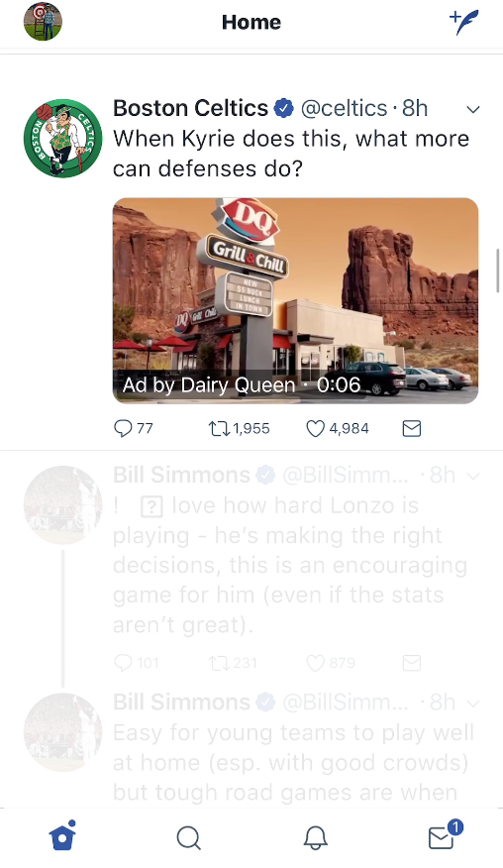Compose a new tweet with feather icon
503x868 pixels.
pyautogui.click(x=463, y=22)
